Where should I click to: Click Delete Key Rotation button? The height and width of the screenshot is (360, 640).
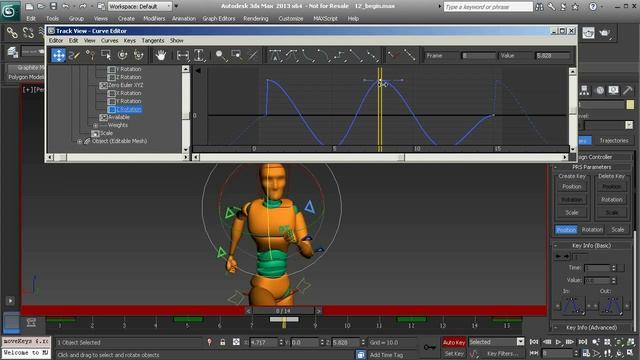point(611,200)
